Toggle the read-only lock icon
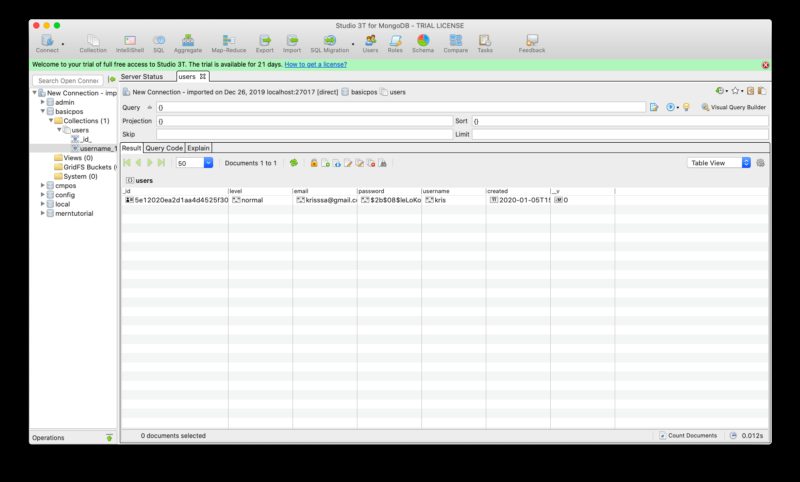 (x=314, y=163)
